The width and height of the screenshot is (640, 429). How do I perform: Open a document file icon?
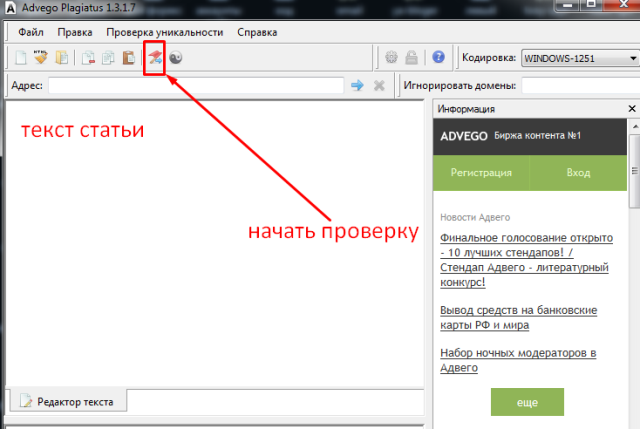(x=62, y=58)
